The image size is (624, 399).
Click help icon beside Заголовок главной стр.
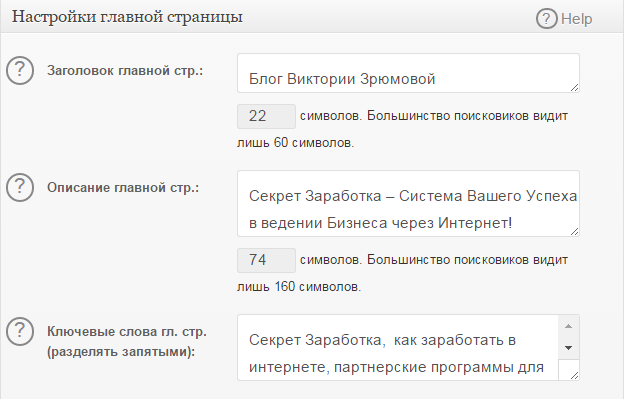(x=20, y=70)
